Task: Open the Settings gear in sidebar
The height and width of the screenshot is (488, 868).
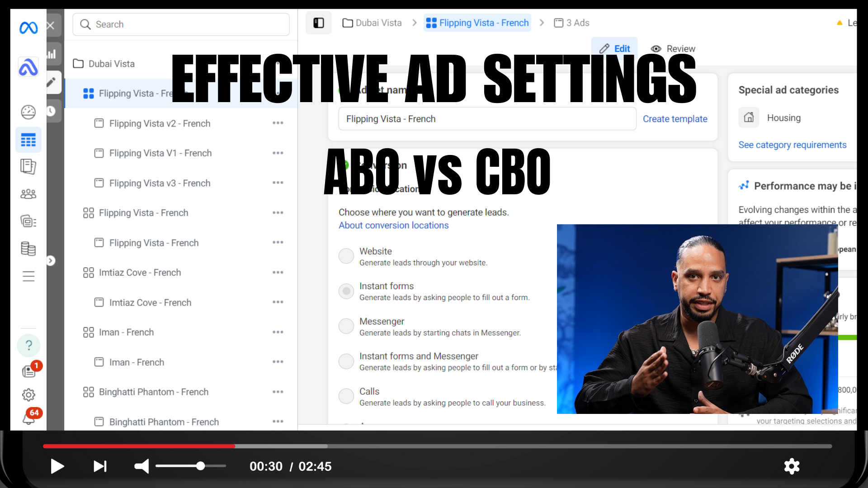Action: coord(28,395)
